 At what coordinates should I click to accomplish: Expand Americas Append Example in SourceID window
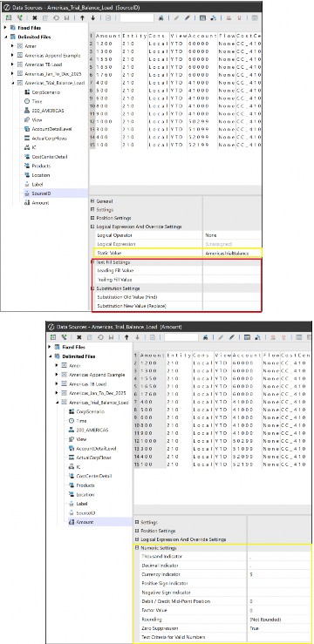pyautogui.click(x=12, y=56)
